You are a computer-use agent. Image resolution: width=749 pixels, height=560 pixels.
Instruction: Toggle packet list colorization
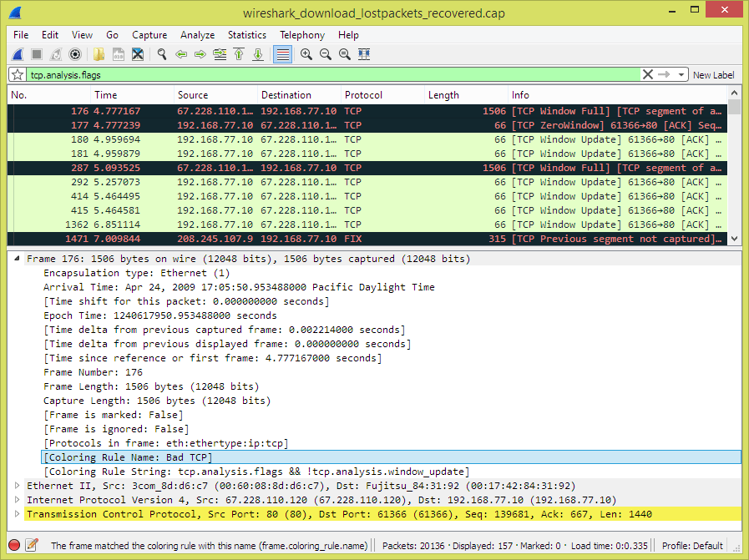[x=281, y=54]
